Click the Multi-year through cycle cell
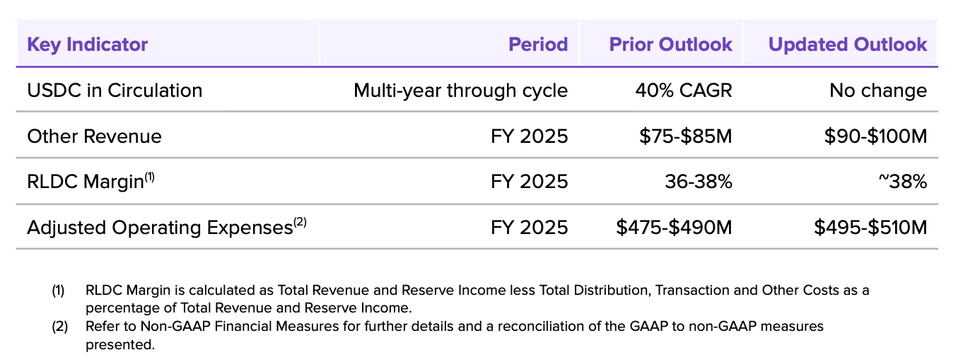Viewport: 980px width, 362px height. [461, 90]
